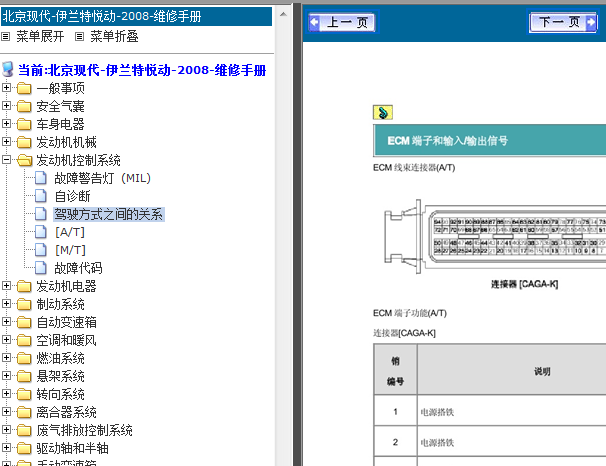
Task: Click the yellow link icon above ECM header
Action: 383,112
